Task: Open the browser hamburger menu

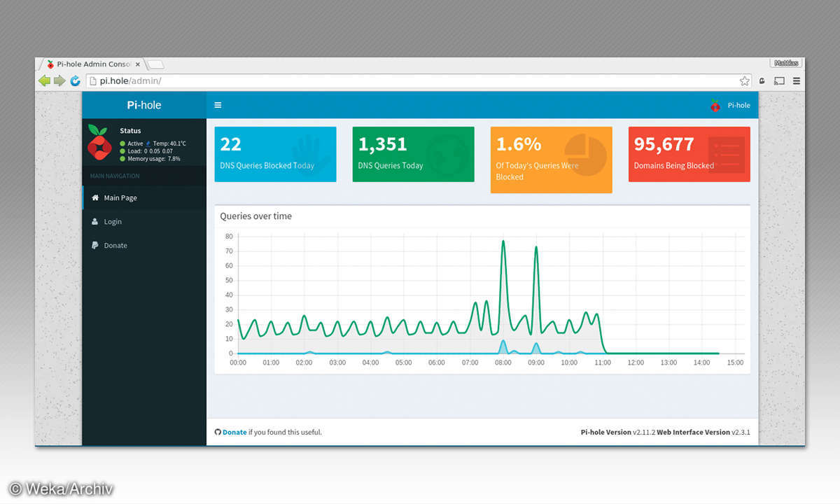Action: (797, 81)
